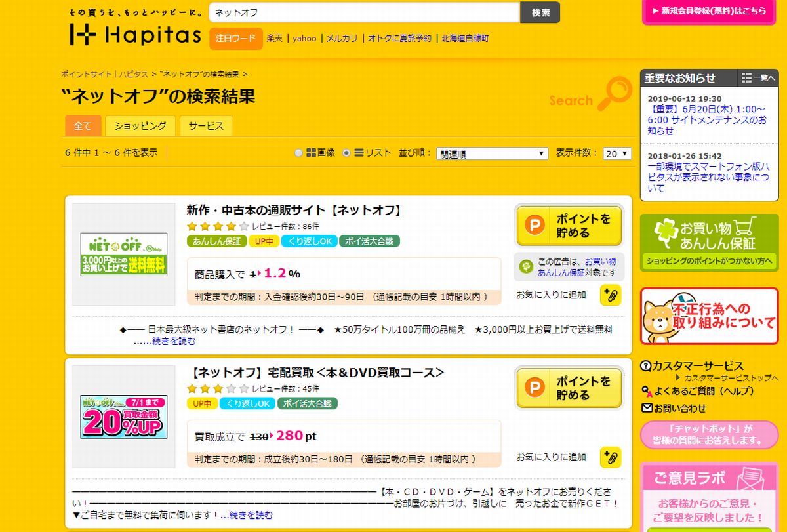
Task: Open the 楽天 keyword link
Action: pyautogui.click(x=275, y=39)
